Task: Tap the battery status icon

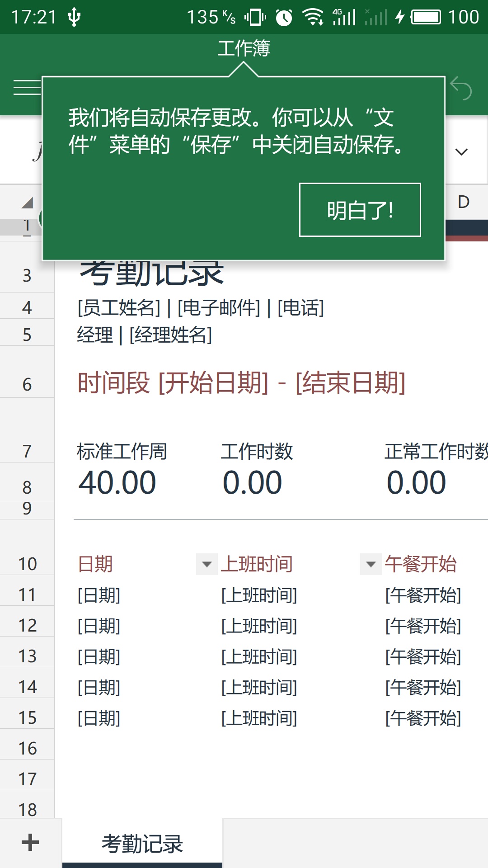Action: tap(425, 17)
